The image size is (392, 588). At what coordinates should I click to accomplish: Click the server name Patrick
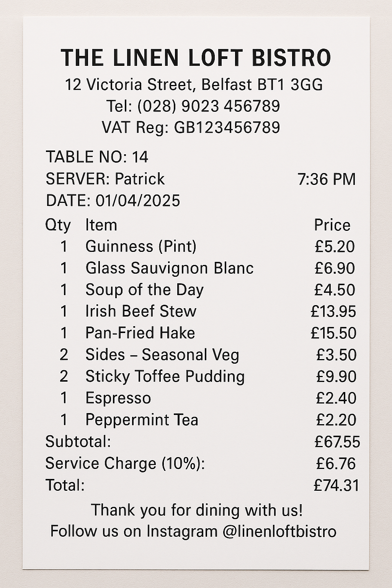pos(140,179)
